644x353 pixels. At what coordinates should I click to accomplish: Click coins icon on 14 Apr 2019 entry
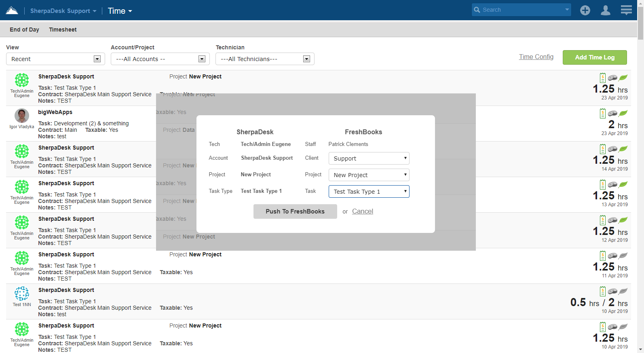click(613, 149)
